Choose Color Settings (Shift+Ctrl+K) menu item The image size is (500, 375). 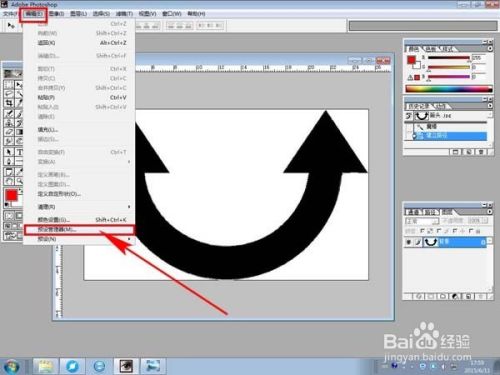click(x=79, y=220)
